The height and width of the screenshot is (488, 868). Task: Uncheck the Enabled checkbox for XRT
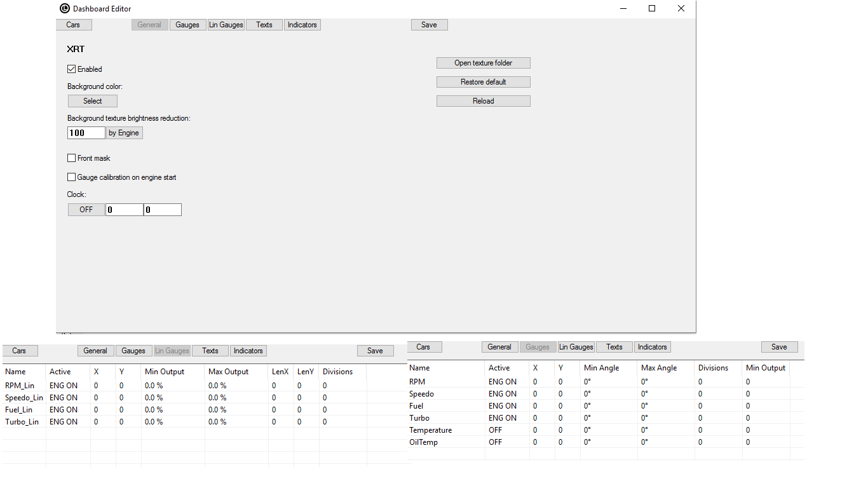tap(71, 69)
